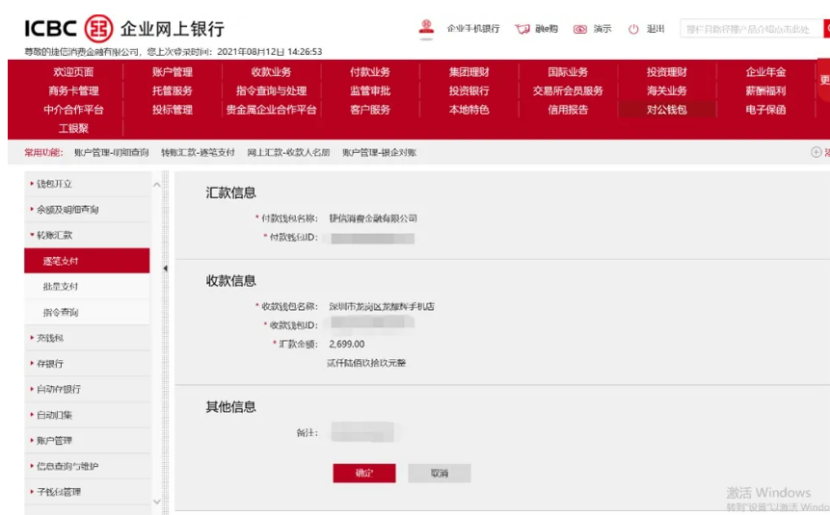Click sidebar scroll down arrow

[157, 501]
